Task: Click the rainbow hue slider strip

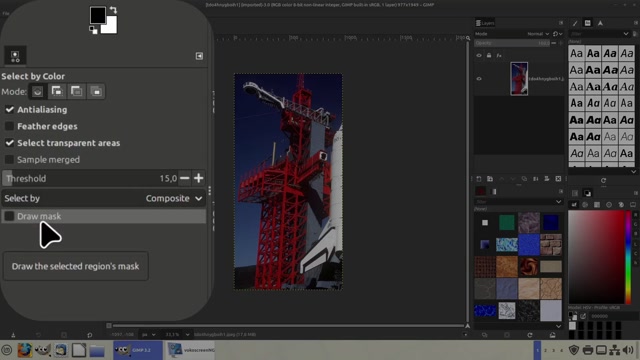Action: pos(628,257)
